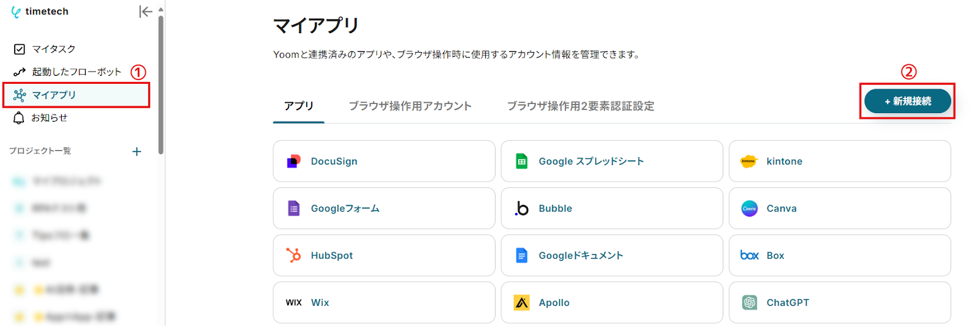Click the HubSpot logo icon
This screenshot has height=326, width=980.
click(294, 255)
